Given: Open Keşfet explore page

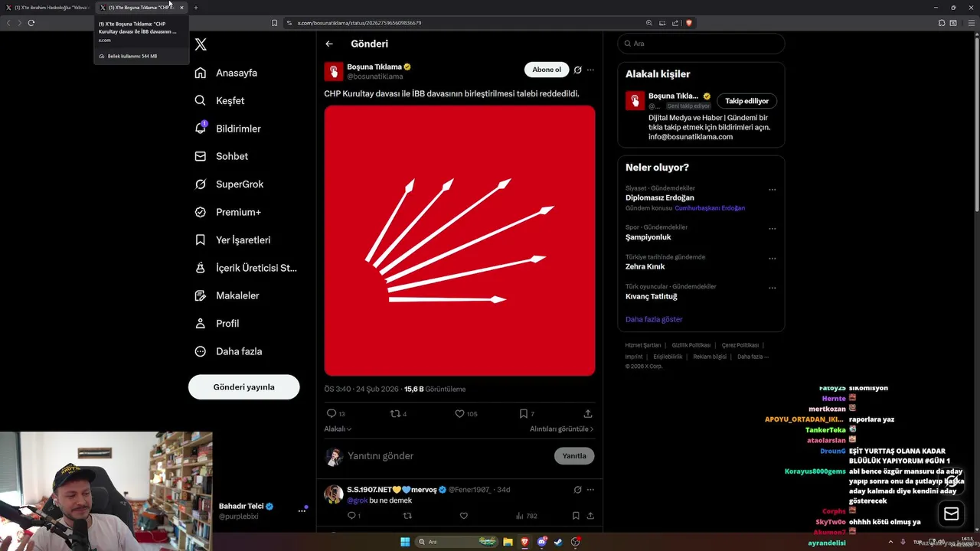Looking at the screenshot, I should 220,100.
